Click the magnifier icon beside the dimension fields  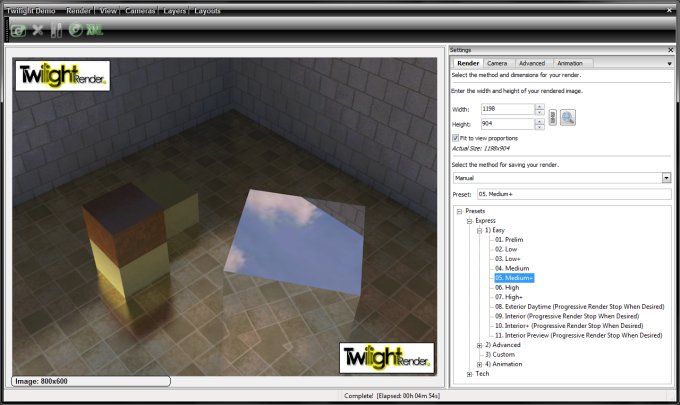[568, 117]
